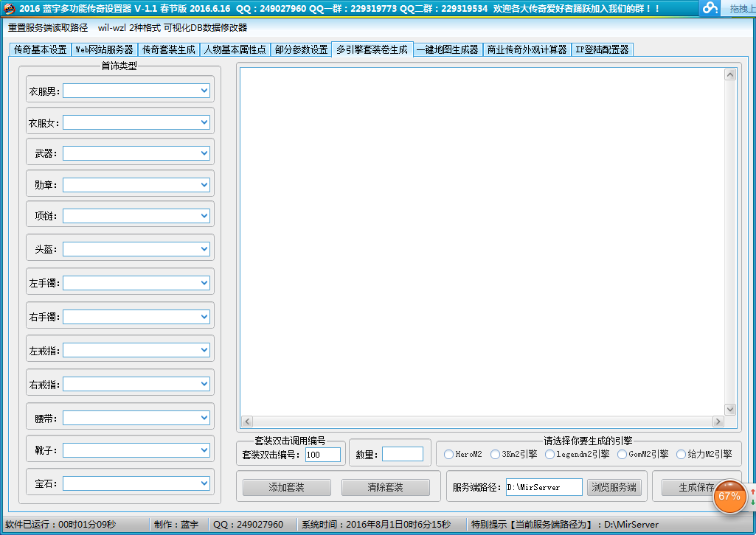Open the wil-wzl 可视化DB数据修改器 menu

click(x=173, y=28)
